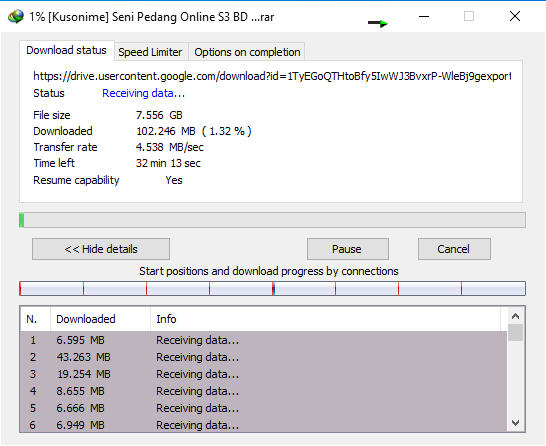Click the scroll down arrow in connections list
The height and width of the screenshot is (446, 546).
tap(516, 423)
